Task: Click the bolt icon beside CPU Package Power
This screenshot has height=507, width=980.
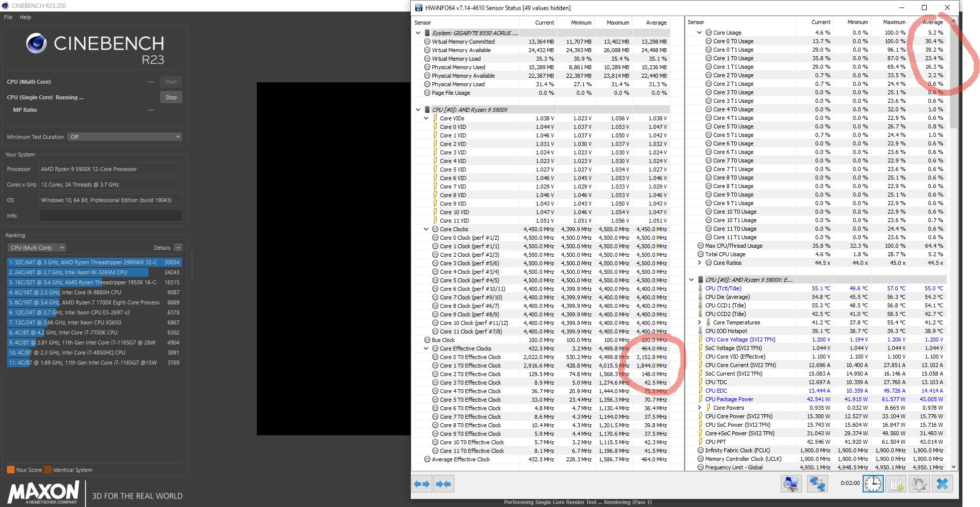Action: (x=701, y=399)
